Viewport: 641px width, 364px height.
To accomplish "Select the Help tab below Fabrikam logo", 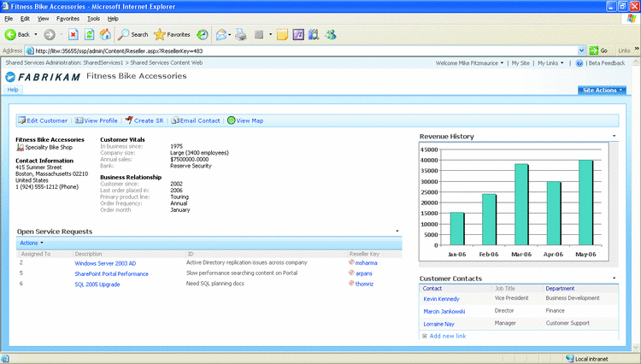I will pyautogui.click(x=13, y=90).
